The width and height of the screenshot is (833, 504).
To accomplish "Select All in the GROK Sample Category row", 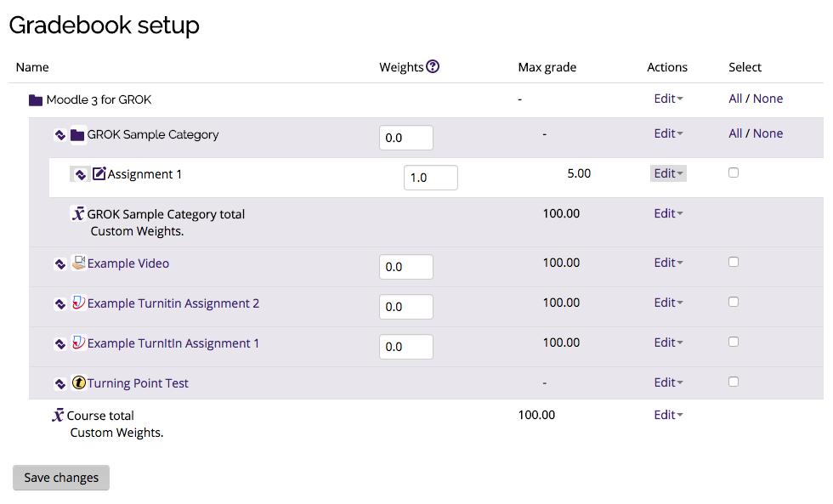I will 735,133.
